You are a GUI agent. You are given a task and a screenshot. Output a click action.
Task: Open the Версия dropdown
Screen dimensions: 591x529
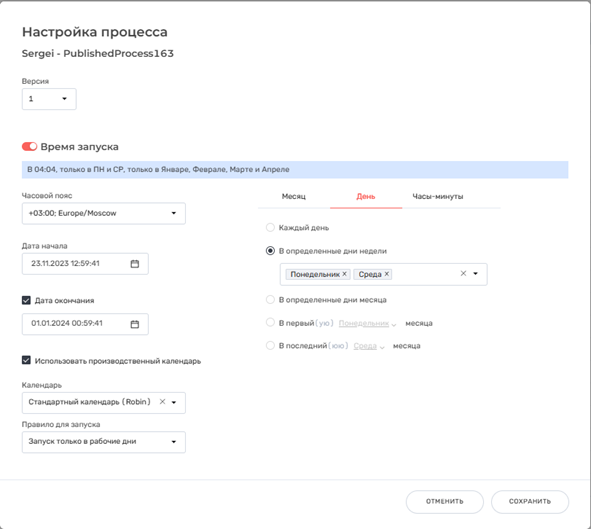tap(49, 99)
